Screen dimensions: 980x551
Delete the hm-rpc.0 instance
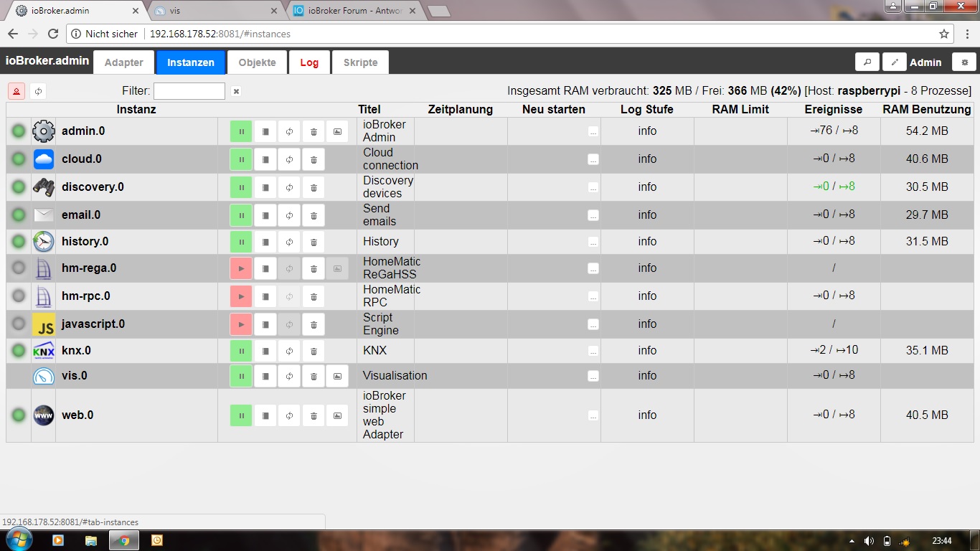click(x=314, y=296)
